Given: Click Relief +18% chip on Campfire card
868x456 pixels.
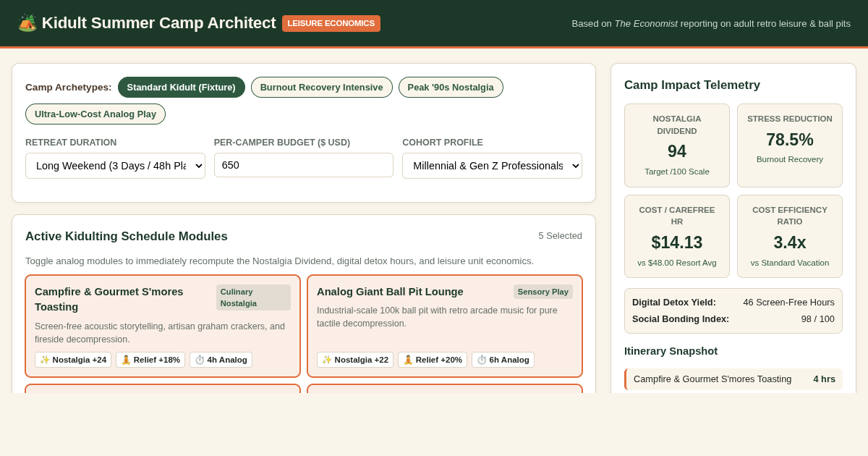Looking at the screenshot, I should pos(150,360).
